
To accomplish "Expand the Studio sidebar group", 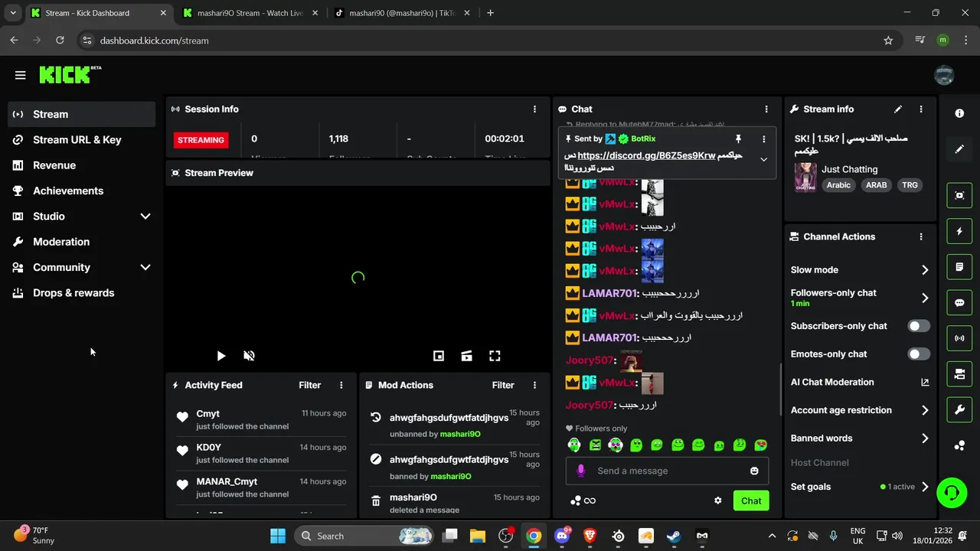I will click(81, 217).
